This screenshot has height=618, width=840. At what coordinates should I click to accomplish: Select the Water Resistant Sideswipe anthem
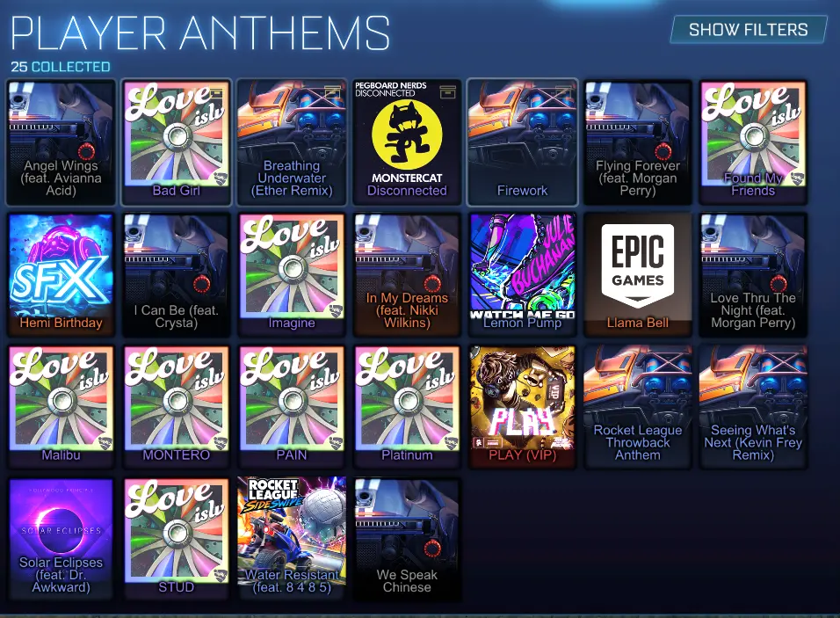[292, 539]
